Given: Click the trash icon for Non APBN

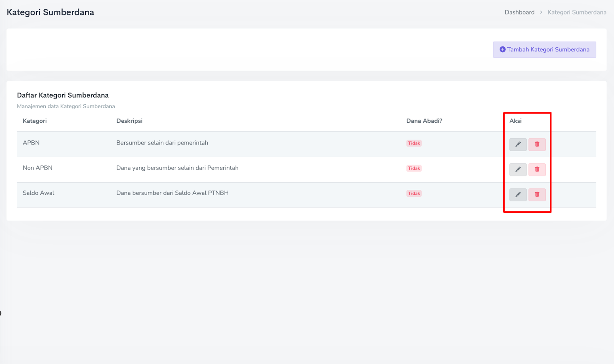Looking at the screenshot, I should (x=537, y=170).
